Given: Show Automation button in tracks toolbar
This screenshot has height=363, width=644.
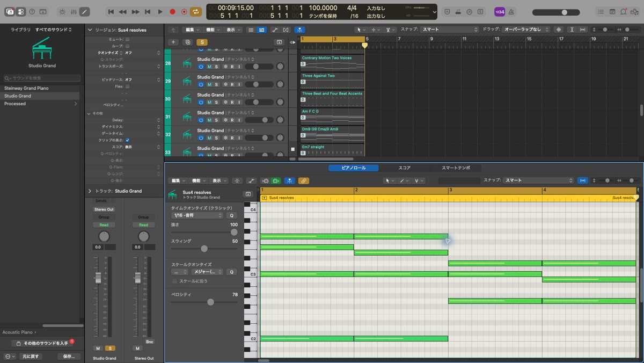Looking at the screenshot, I should coord(275,30).
